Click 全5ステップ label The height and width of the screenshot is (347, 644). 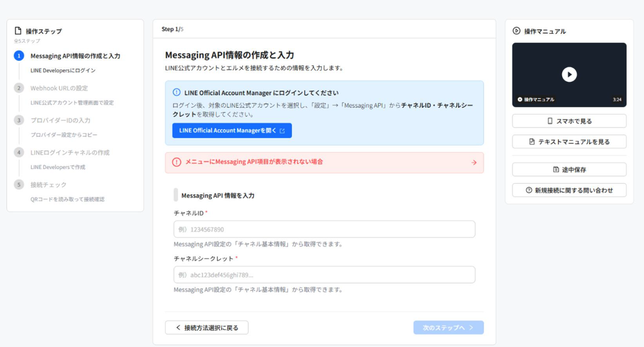[27, 41]
